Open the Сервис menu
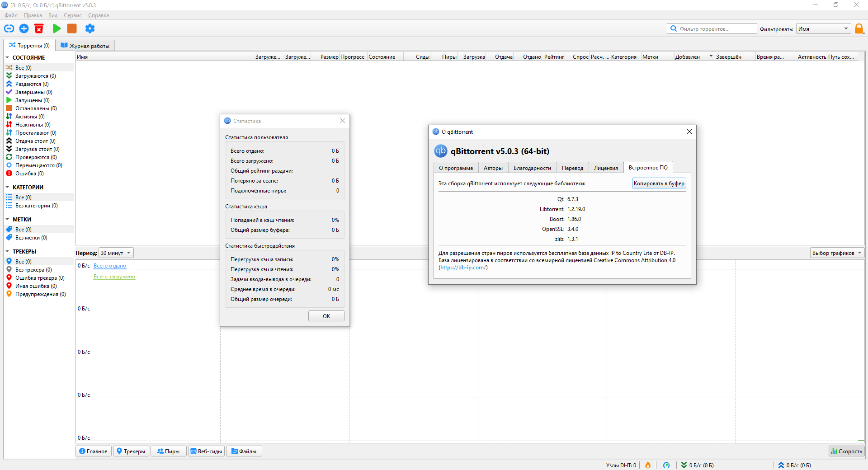Image resolution: width=868 pixels, height=470 pixels. 73,15
